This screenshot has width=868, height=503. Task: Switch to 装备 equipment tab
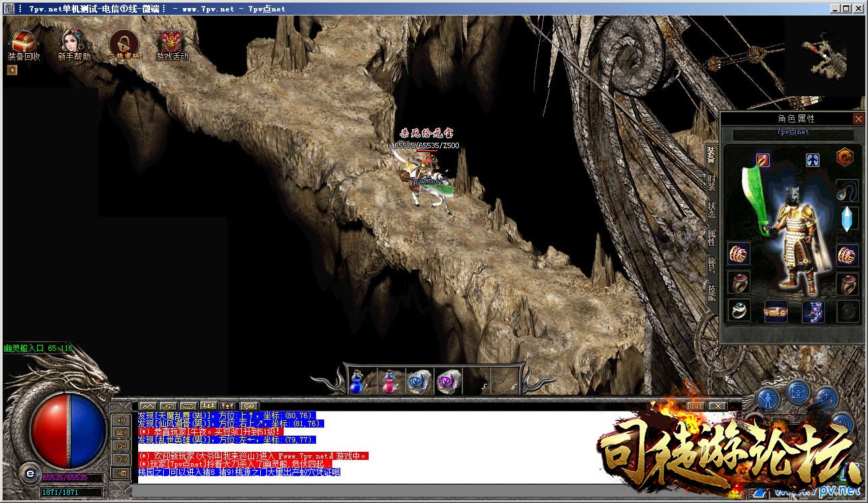[x=712, y=155]
